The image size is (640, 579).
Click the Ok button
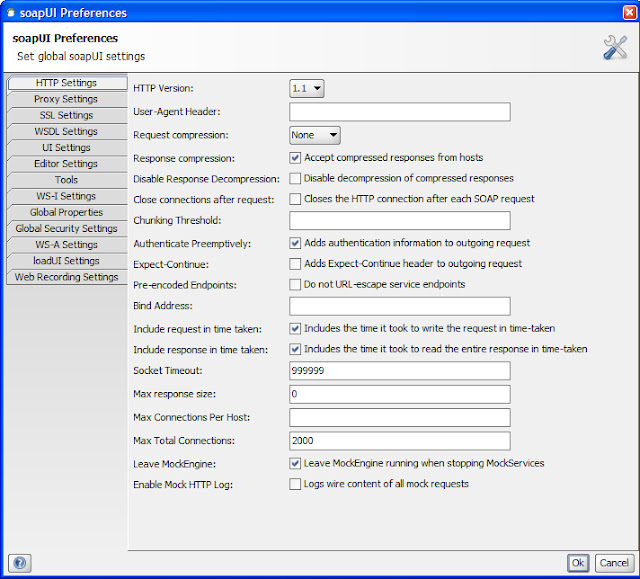(x=578, y=563)
